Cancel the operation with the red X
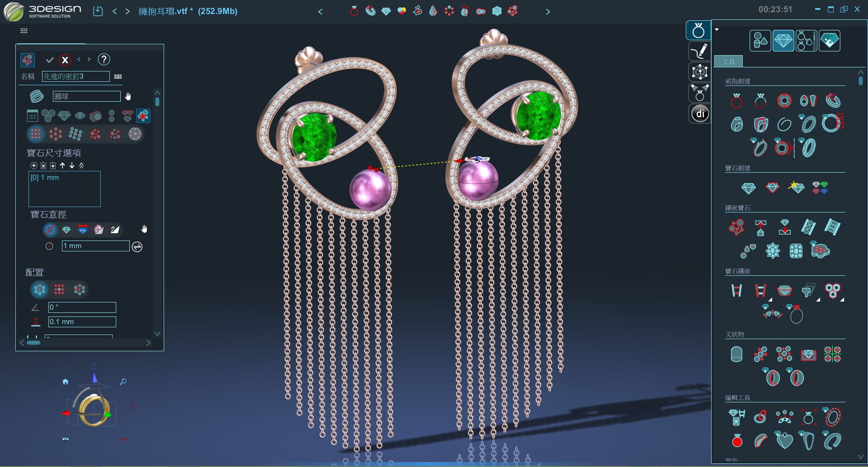This screenshot has width=868, height=467. point(65,60)
